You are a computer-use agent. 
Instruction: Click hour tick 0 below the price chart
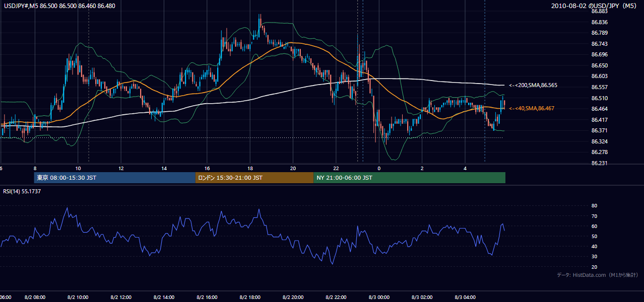tap(379, 169)
